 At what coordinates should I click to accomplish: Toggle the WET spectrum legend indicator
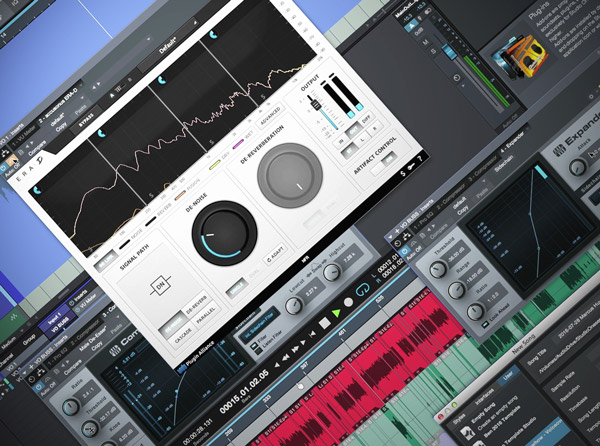(x=238, y=144)
